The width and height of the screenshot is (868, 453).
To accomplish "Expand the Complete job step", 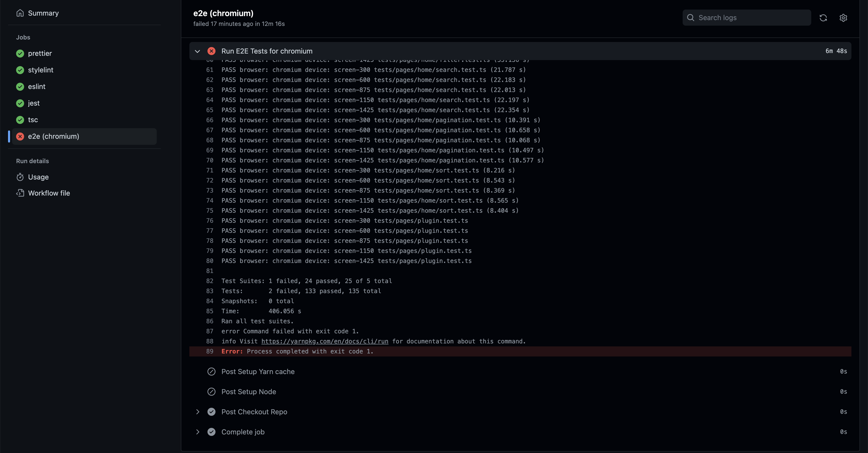I will point(197,432).
